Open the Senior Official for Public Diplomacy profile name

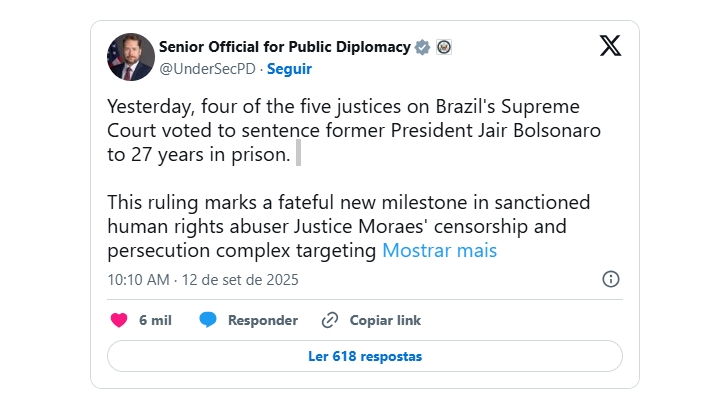tap(285, 47)
